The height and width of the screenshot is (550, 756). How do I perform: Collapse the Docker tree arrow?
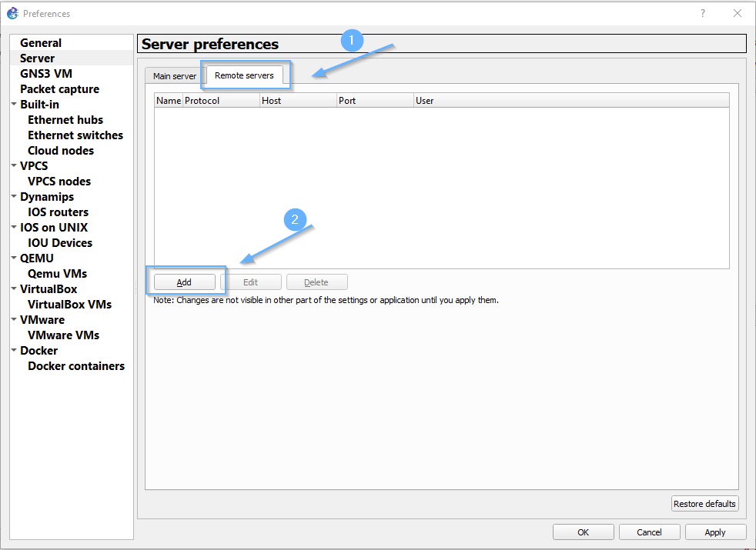point(14,350)
